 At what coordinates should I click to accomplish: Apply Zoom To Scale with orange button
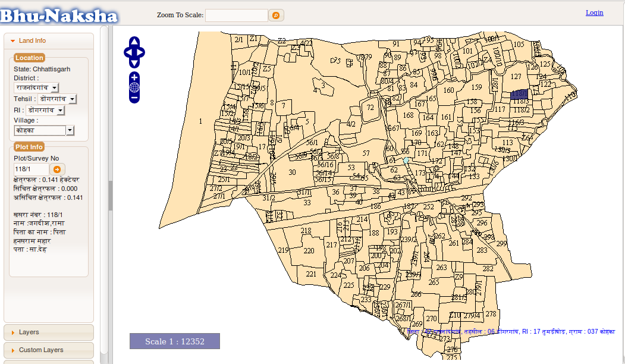[276, 15]
